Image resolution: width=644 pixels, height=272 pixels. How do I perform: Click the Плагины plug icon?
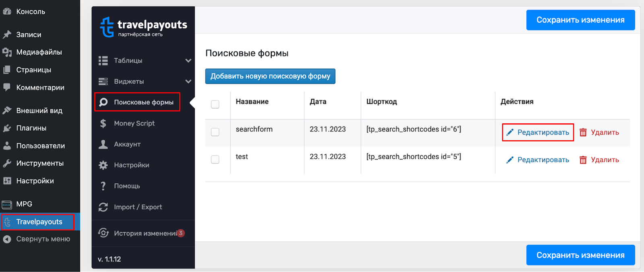(x=7, y=128)
